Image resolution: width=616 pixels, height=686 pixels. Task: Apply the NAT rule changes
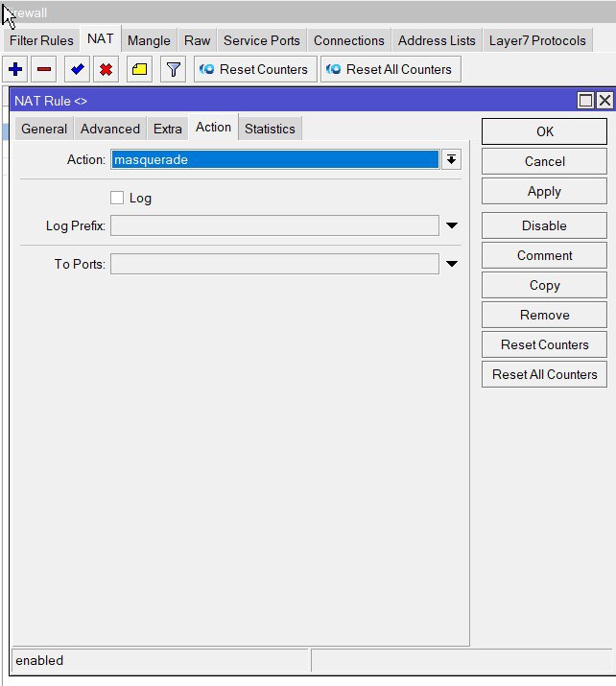(x=544, y=191)
